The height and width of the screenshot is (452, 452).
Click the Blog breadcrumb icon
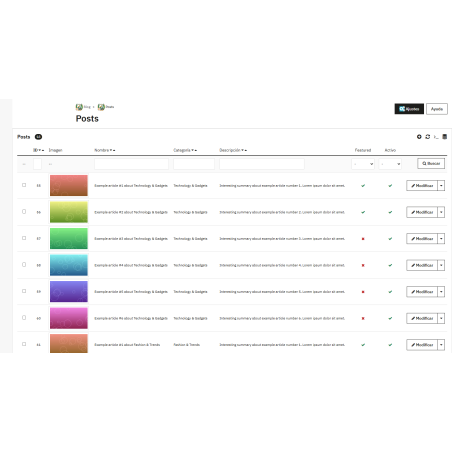[x=79, y=107]
